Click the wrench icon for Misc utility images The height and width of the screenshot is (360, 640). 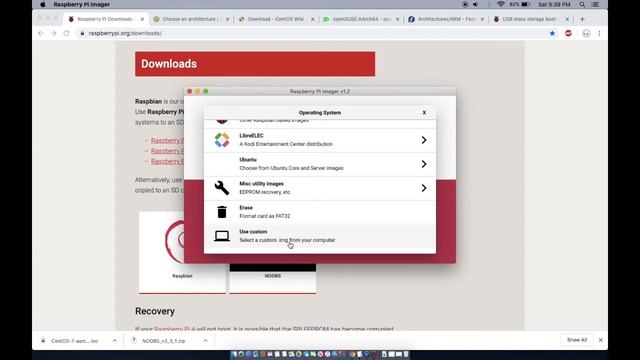click(222, 188)
